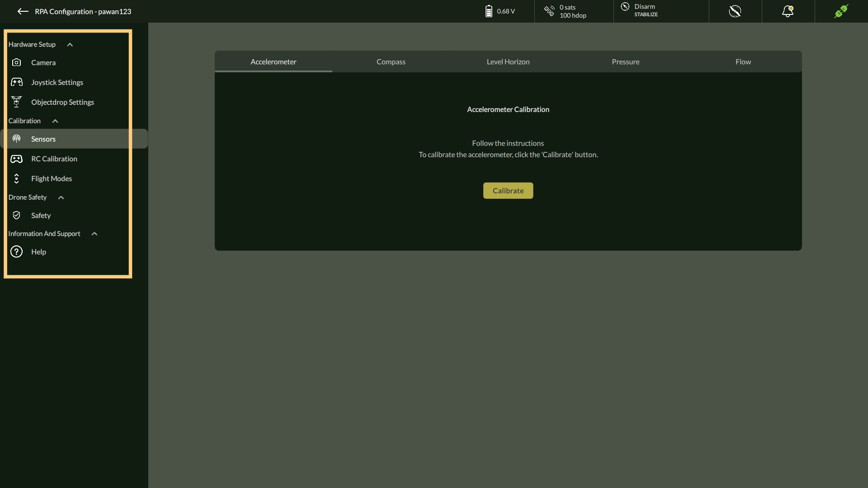The height and width of the screenshot is (488, 868).
Task: Click the back arrow icon
Action: point(23,11)
